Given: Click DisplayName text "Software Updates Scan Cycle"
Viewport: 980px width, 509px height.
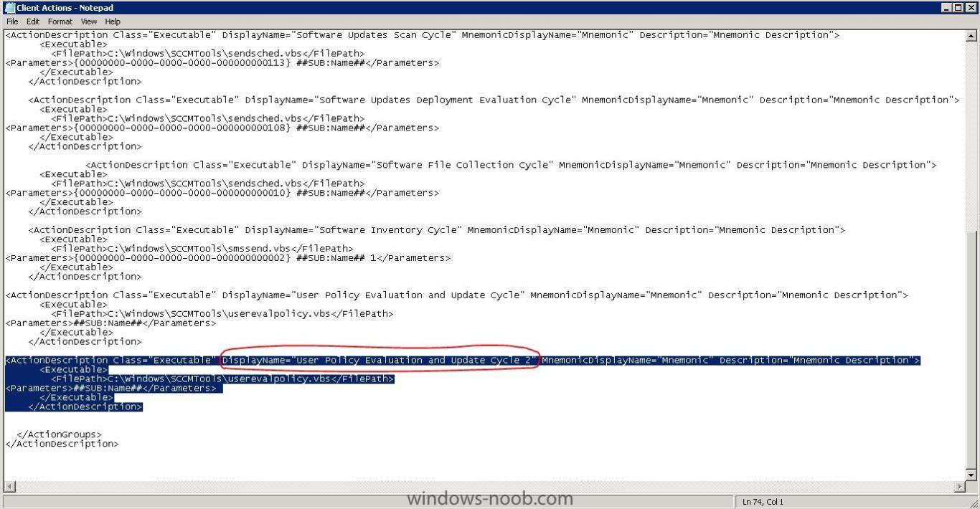Looking at the screenshot, I should [376, 34].
